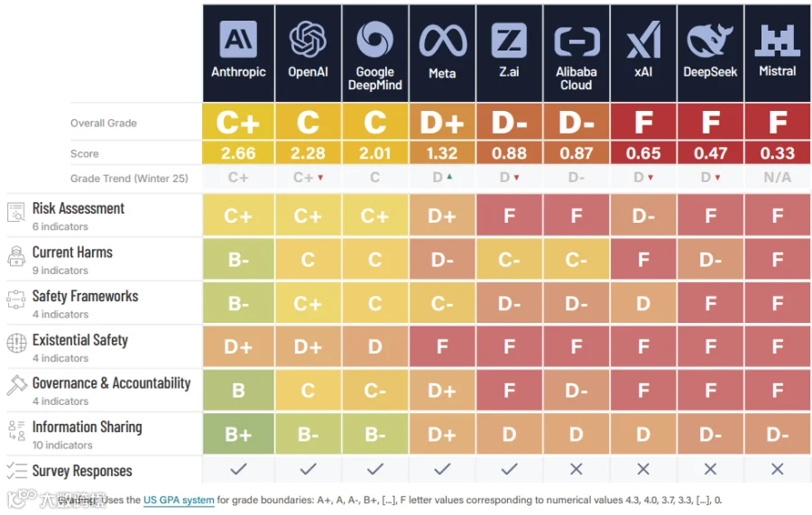Click the Governance & Accountability gavel icon

(x=16, y=386)
